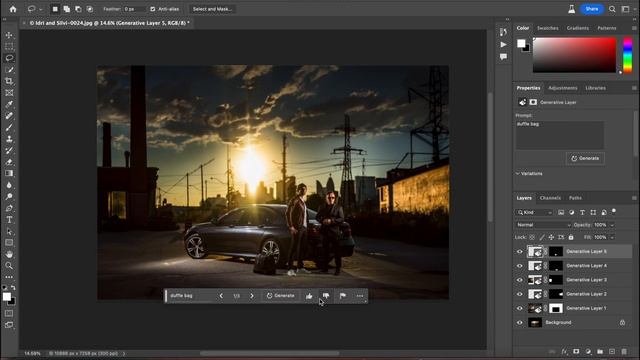
Task: Open the lasso tool preset dropdown
Action: tap(40, 9)
